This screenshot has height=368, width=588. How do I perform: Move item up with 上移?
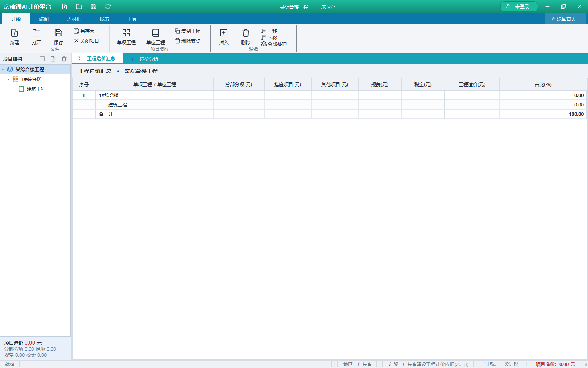pyautogui.click(x=269, y=31)
